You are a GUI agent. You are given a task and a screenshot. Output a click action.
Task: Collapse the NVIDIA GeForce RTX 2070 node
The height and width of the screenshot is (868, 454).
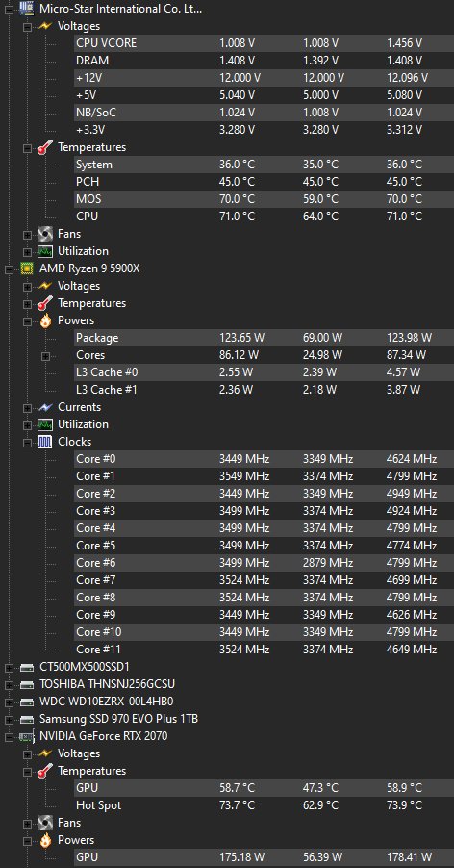[9, 736]
